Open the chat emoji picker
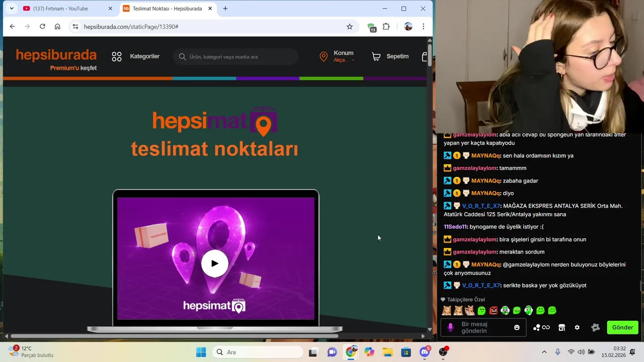 click(517, 328)
